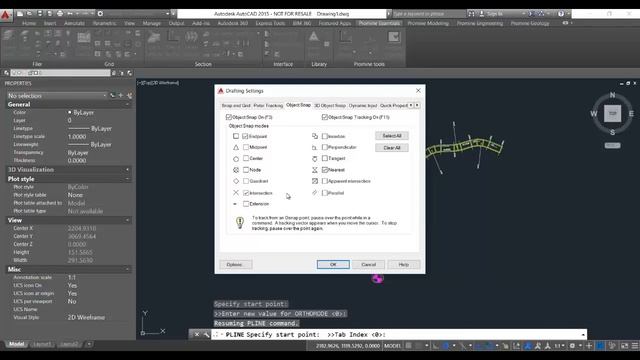
Task: Click Cancel in Drafting Settings
Action: click(369, 264)
